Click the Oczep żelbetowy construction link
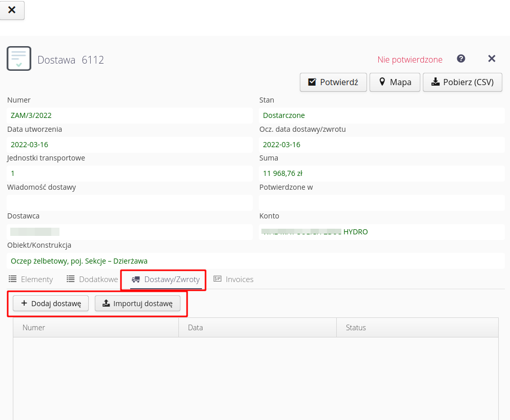Viewport: 510px width, 420px height. click(77, 261)
